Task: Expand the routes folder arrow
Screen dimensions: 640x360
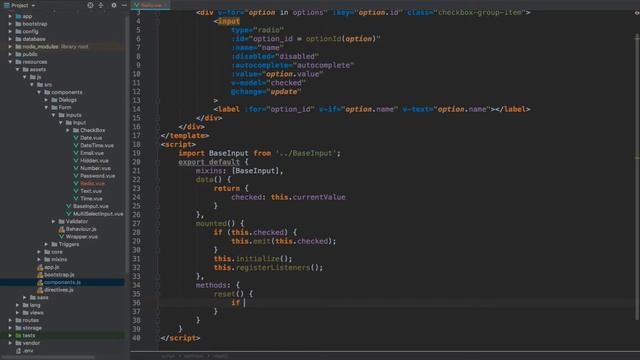Action: click(x=10, y=320)
